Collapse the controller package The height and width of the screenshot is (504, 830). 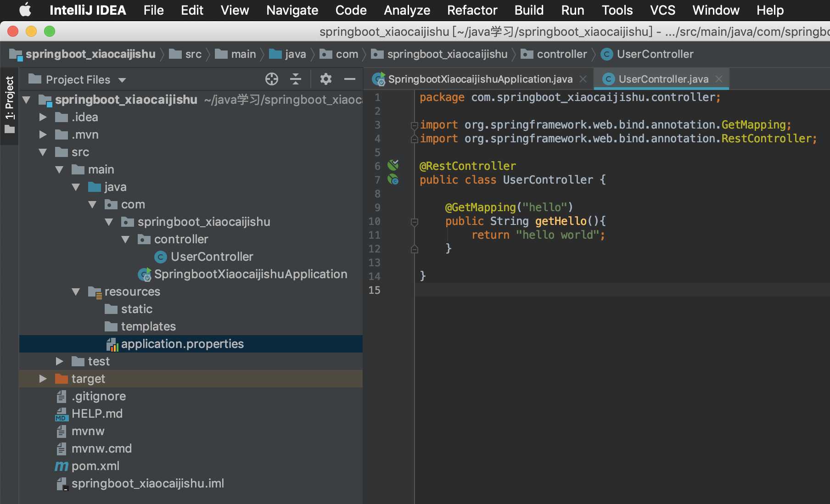[125, 239]
